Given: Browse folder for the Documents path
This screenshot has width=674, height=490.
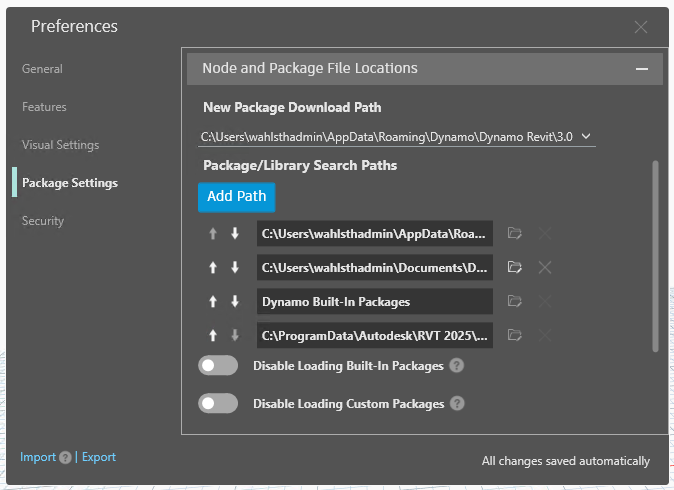Looking at the screenshot, I should click(x=515, y=267).
